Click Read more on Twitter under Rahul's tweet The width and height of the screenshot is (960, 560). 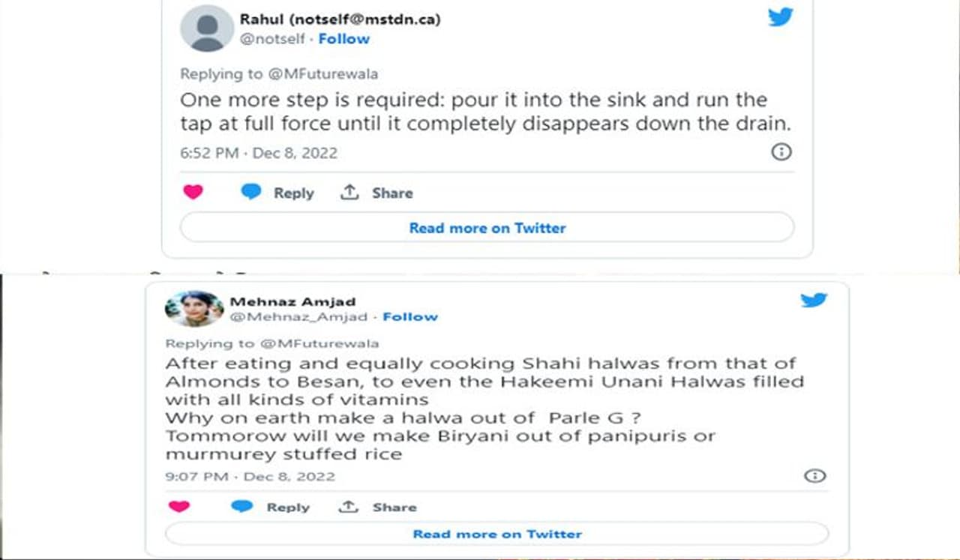487,228
